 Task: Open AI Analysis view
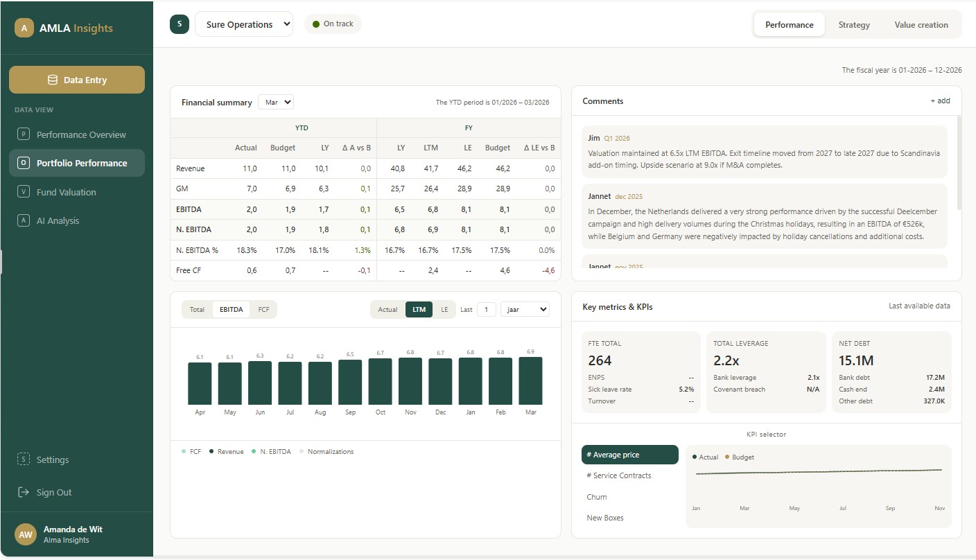pyautogui.click(x=77, y=220)
